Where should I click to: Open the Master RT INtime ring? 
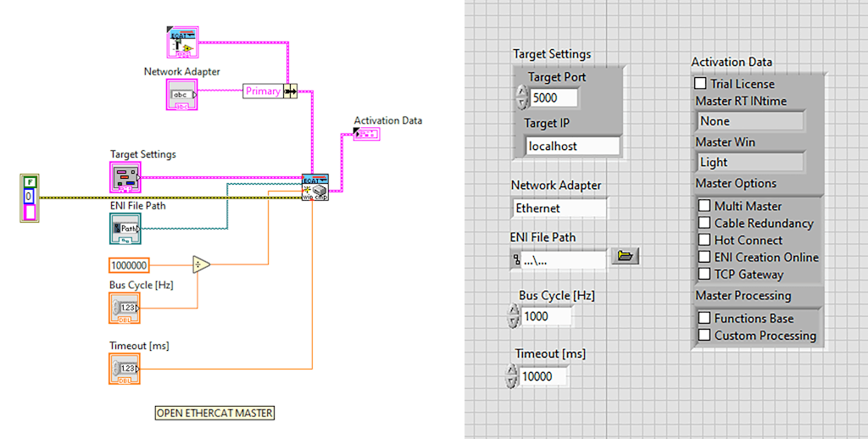[x=749, y=120]
